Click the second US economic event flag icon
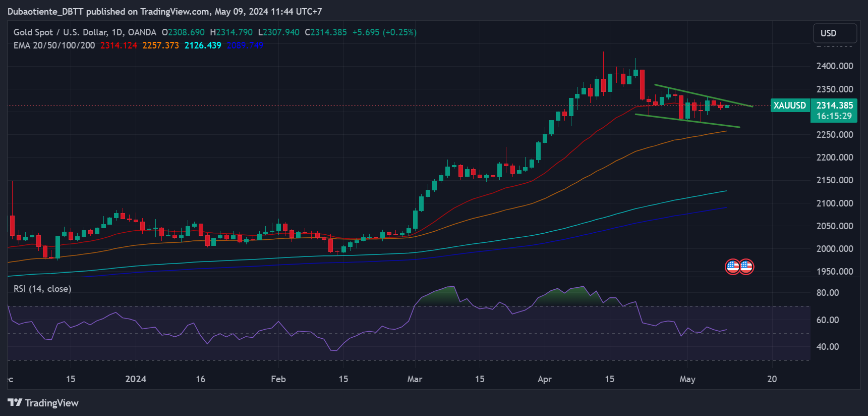The height and width of the screenshot is (416, 868). pyautogui.click(x=746, y=267)
